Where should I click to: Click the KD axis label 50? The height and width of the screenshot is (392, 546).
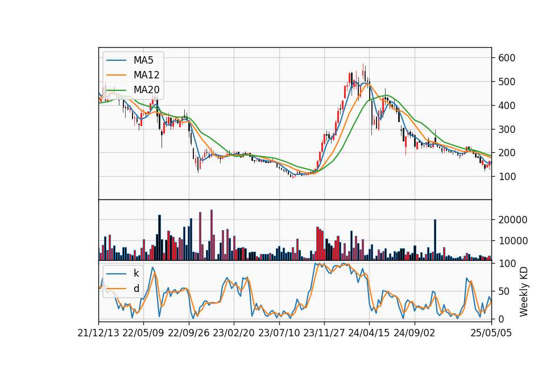(504, 291)
